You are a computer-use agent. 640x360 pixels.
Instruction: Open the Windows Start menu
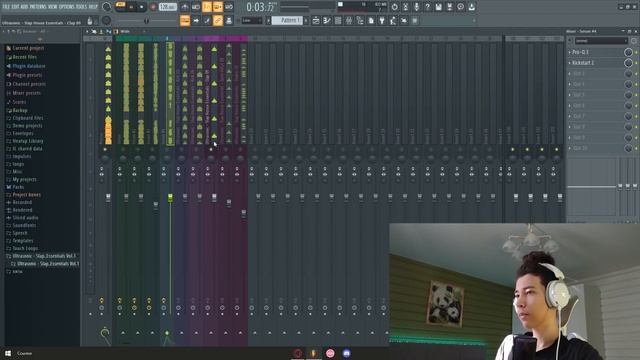(7, 353)
